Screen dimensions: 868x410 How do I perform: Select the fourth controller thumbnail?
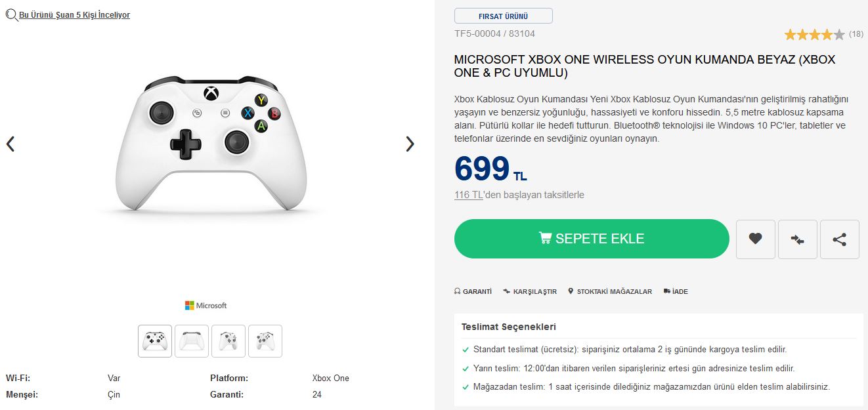point(265,341)
